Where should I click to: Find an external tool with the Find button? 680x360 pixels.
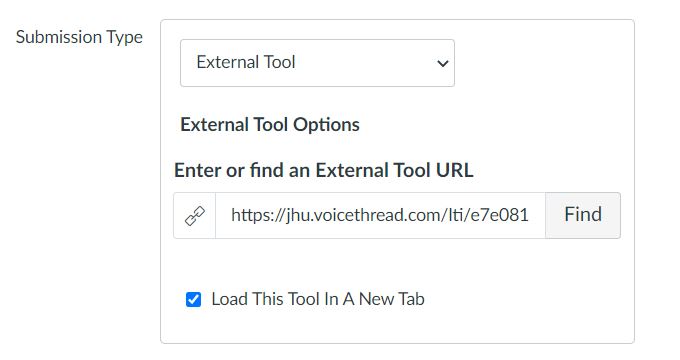pos(583,215)
